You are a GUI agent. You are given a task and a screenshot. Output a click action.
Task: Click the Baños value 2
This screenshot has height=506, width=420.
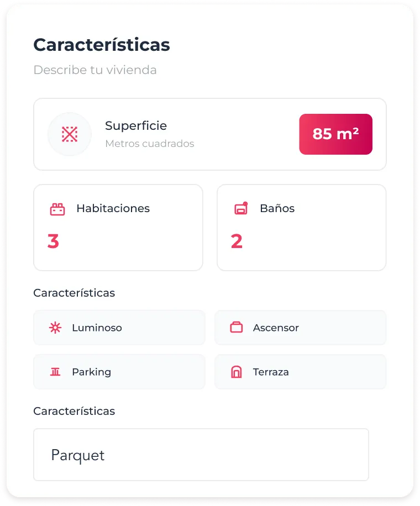click(x=237, y=241)
